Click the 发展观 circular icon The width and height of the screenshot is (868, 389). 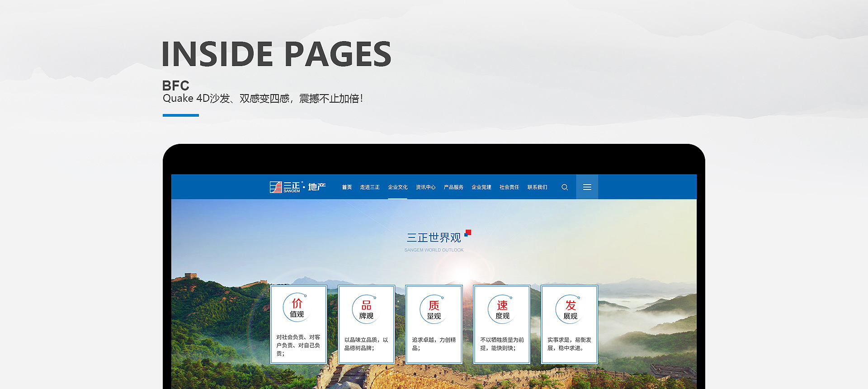point(570,309)
